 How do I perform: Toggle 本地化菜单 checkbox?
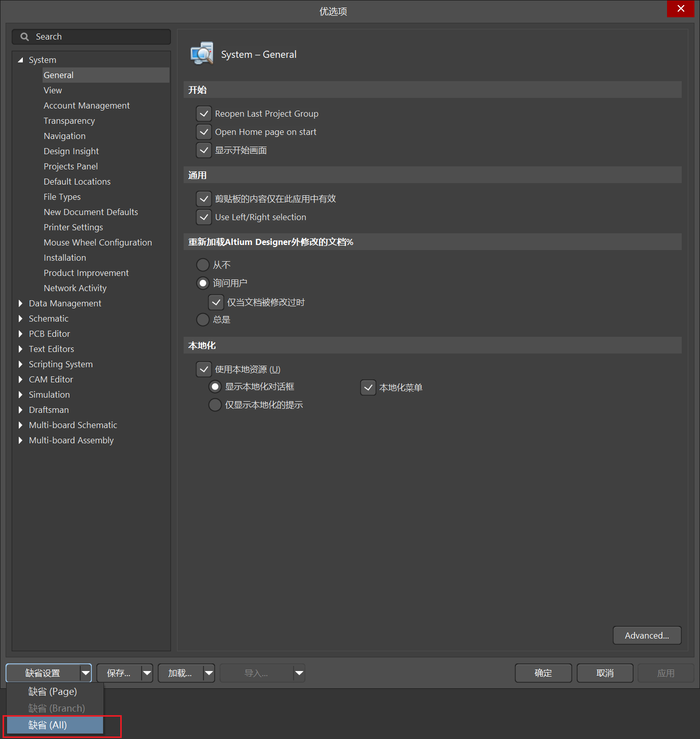[x=368, y=388]
